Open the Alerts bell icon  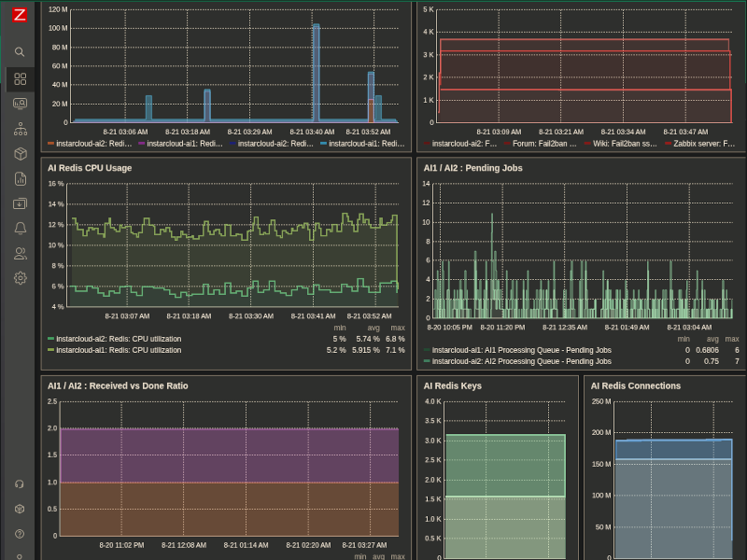[x=20, y=229]
